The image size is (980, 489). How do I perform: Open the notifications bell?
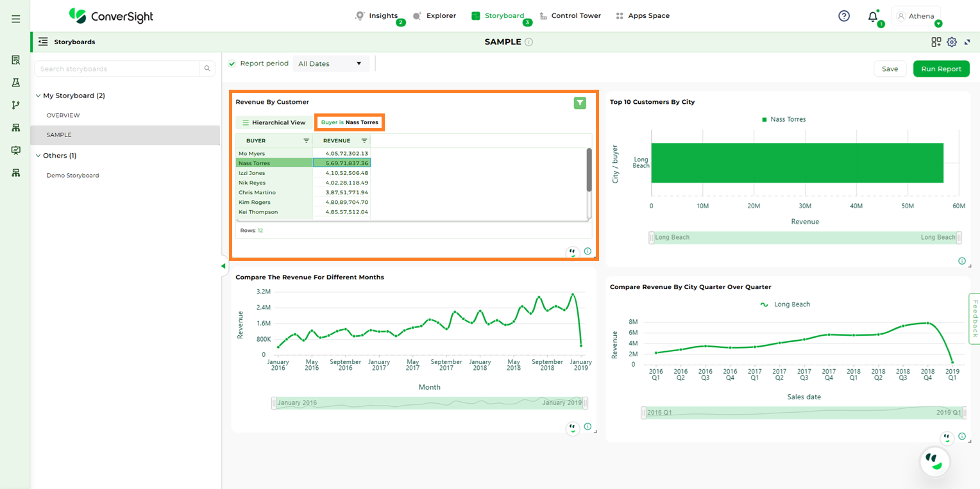pos(872,17)
